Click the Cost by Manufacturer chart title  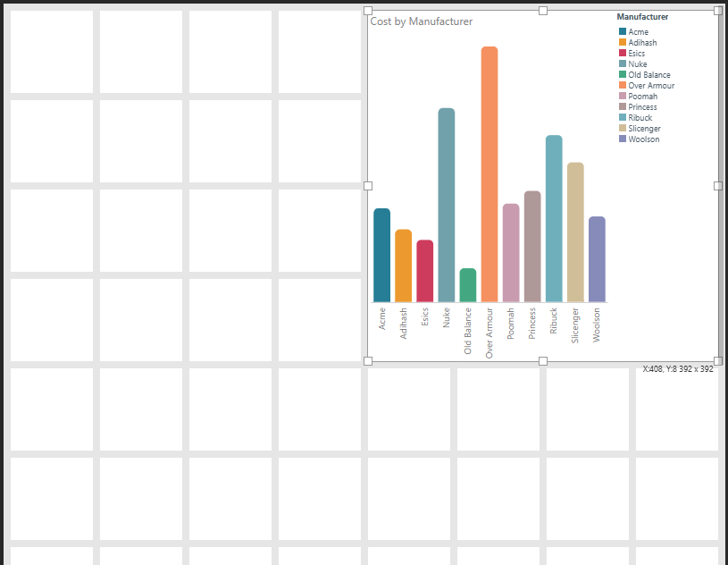coord(421,21)
